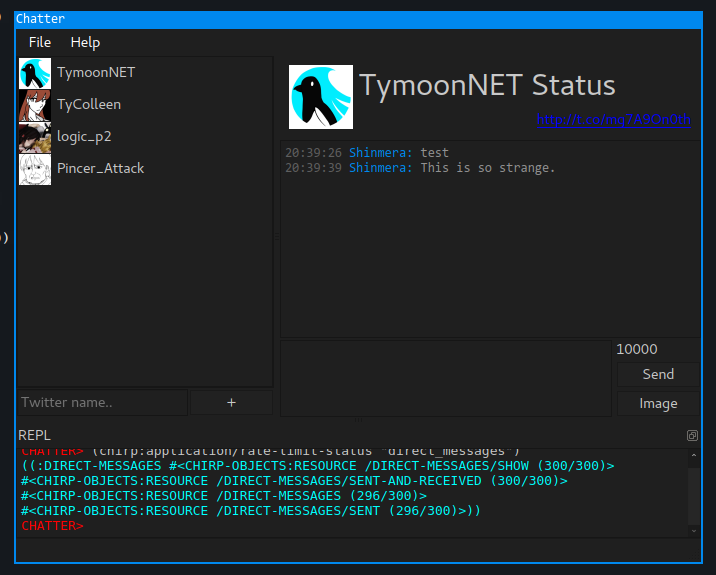716x575 pixels.
Task: Open the Help menu
Action: pos(85,42)
